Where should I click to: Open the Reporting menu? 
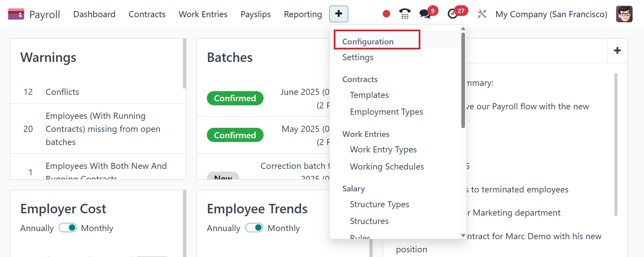[x=303, y=14]
